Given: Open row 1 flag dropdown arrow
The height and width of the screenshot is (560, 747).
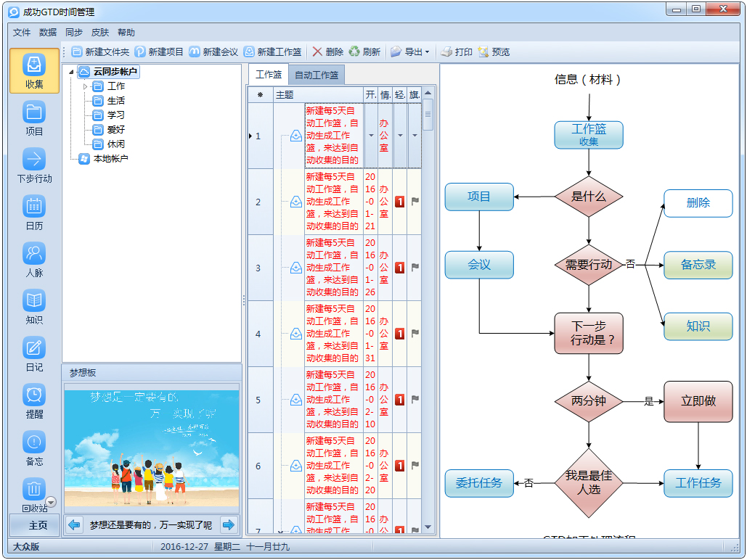Looking at the screenshot, I should (x=415, y=136).
